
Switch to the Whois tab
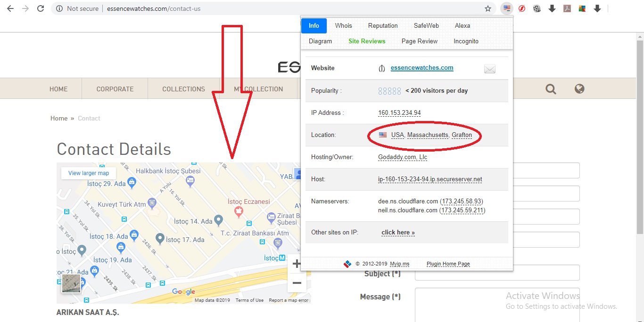click(344, 25)
